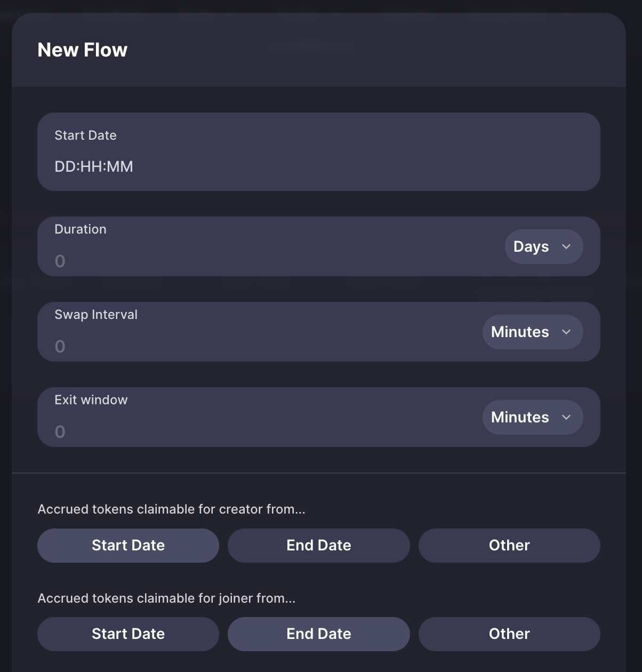Image resolution: width=642 pixels, height=672 pixels.
Task: Click the chevron icon next to Days
Action: 566,246
